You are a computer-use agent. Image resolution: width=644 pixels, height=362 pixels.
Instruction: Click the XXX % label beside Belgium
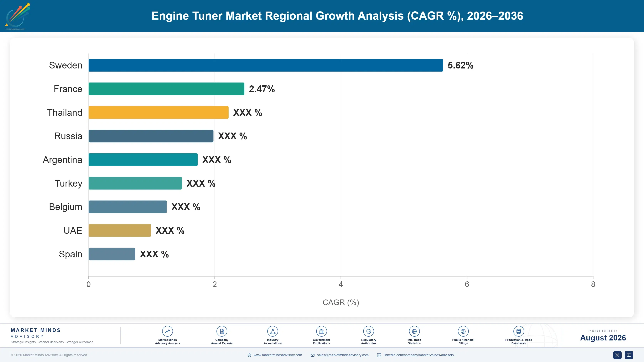(x=186, y=207)
